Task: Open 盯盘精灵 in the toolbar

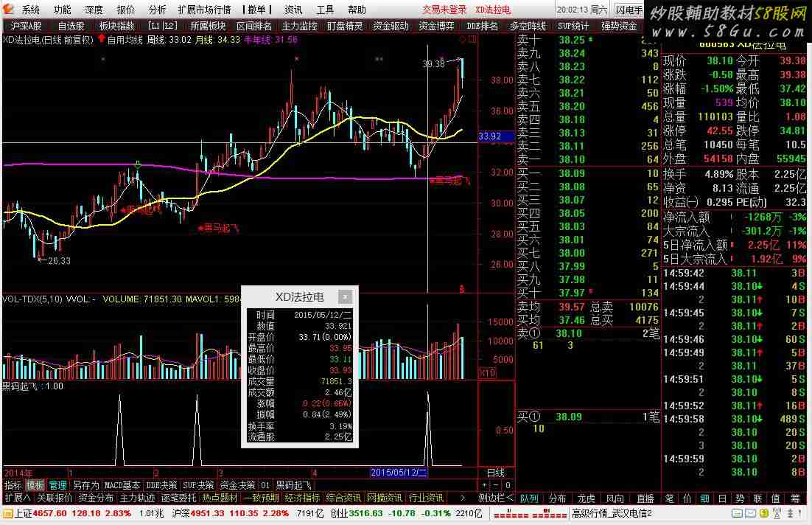Action: pos(345,25)
